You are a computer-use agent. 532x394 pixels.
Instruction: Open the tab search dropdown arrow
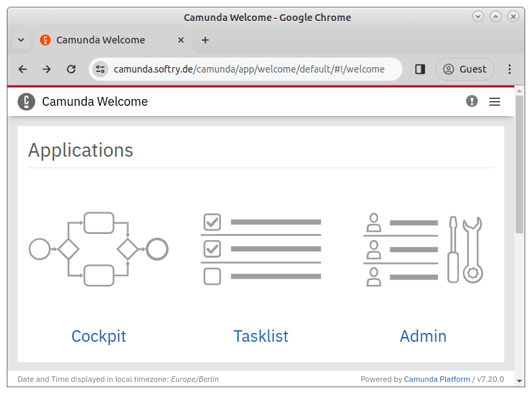pyautogui.click(x=21, y=40)
